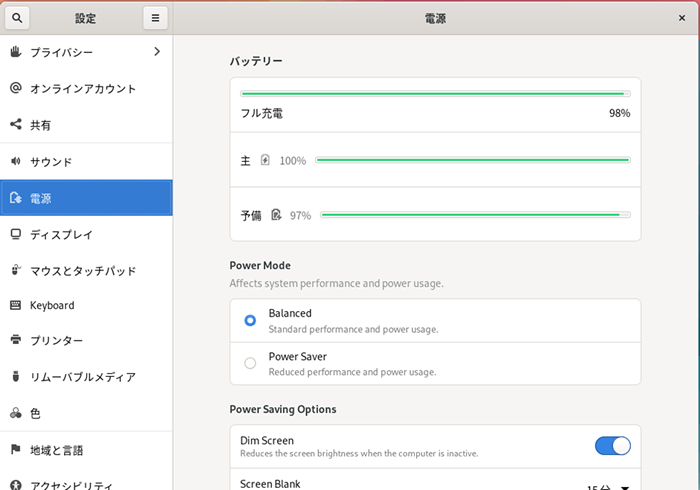Image resolution: width=700 pixels, height=490 pixels.
Task: Select the Power Saver radio button
Action: pos(250,363)
